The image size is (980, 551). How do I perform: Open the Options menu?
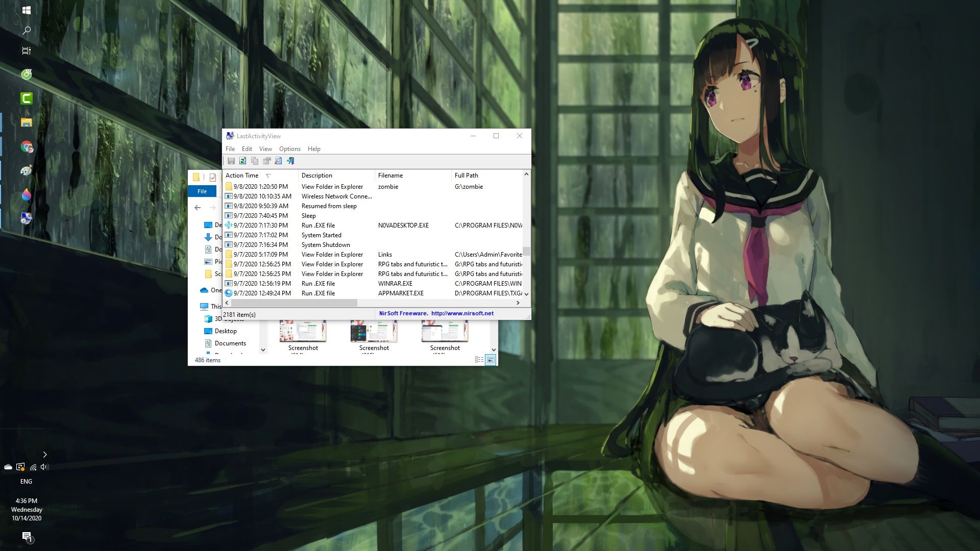pyautogui.click(x=289, y=149)
